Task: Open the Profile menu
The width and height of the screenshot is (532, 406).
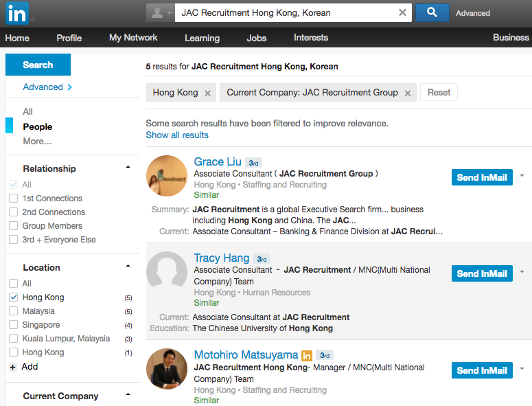Action: coord(69,38)
